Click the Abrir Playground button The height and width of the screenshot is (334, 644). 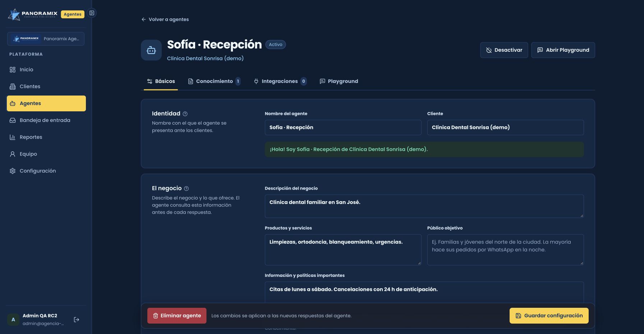tap(563, 50)
